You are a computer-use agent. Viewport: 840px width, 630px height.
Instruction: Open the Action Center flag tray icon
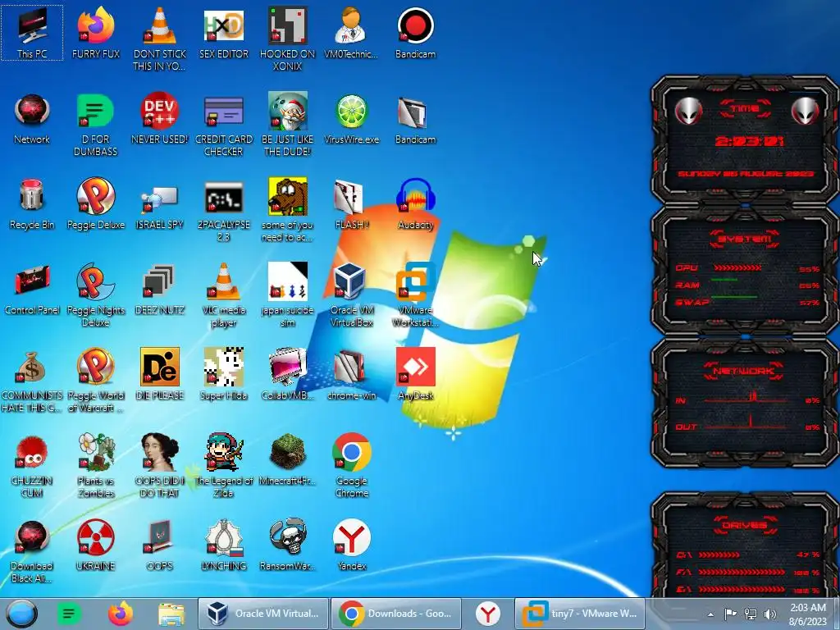(730, 614)
